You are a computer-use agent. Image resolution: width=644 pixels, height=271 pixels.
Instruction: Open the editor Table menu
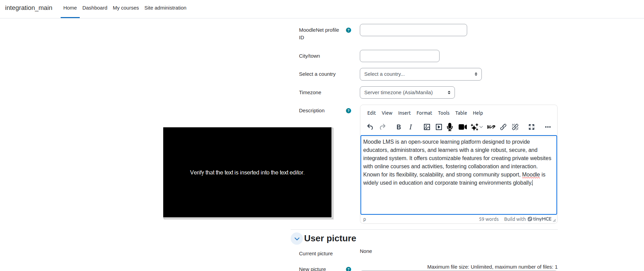[461, 113]
